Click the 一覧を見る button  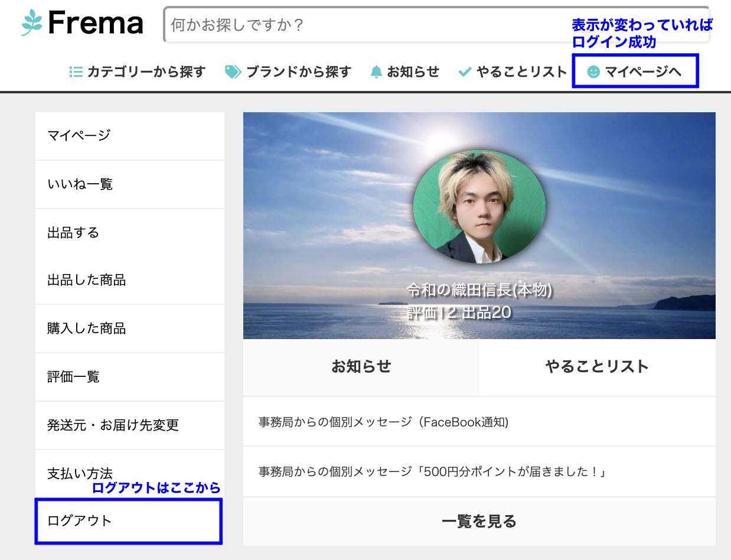point(478,522)
